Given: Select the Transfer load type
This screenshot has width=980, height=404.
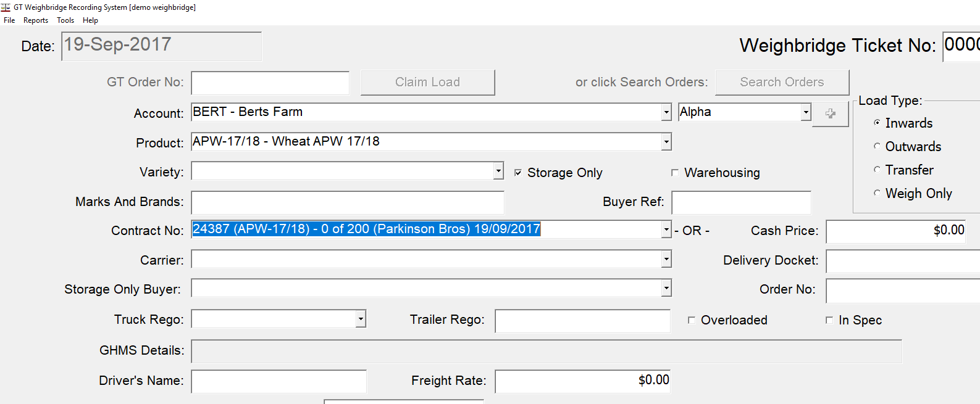Looking at the screenshot, I should [877, 170].
